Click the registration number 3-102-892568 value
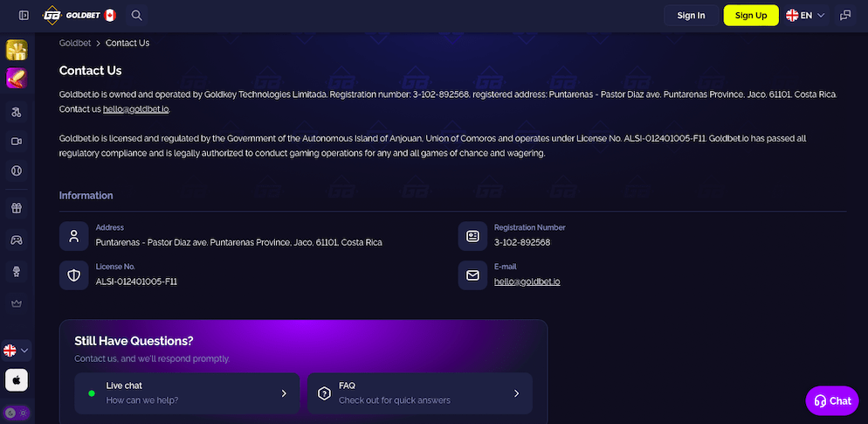Image resolution: width=868 pixels, height=424 pixels. (x=522, y=242)
